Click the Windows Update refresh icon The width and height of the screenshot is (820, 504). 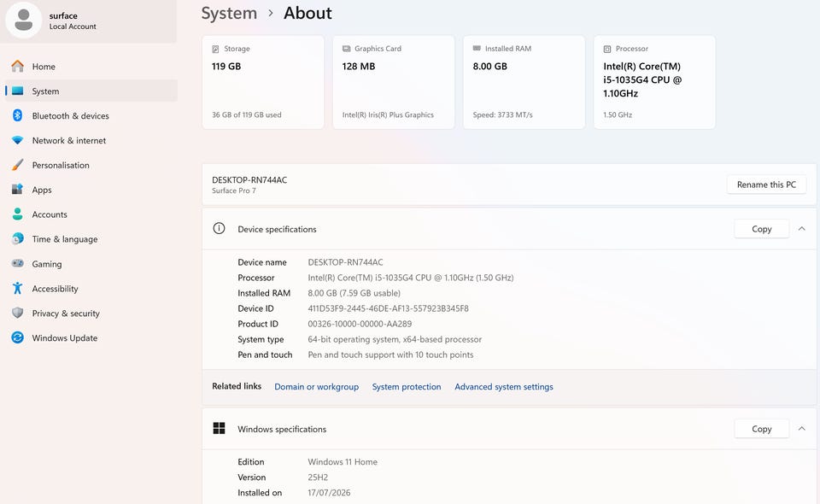[x=17, y=337]
